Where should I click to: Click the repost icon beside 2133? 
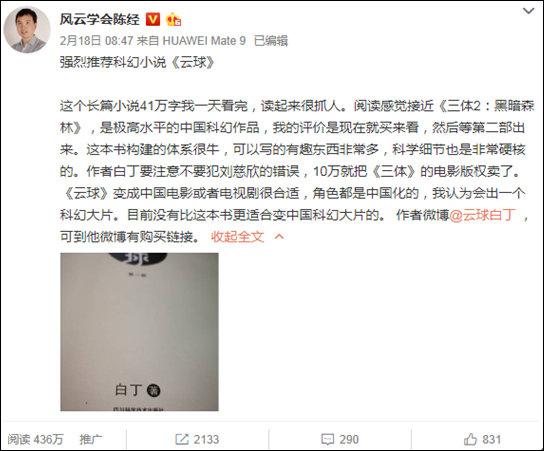pyautogui.click(x=181, y=439)
